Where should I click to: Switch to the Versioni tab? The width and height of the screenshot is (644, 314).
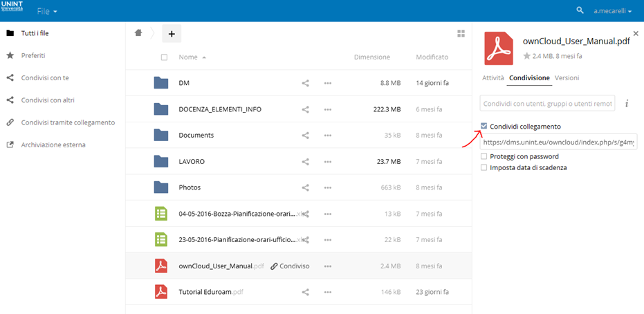(567, 77)
